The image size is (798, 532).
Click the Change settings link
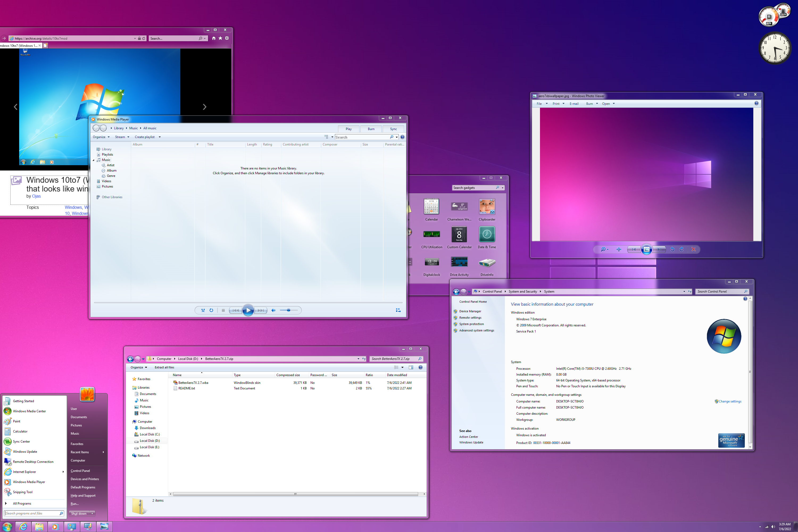730,401
